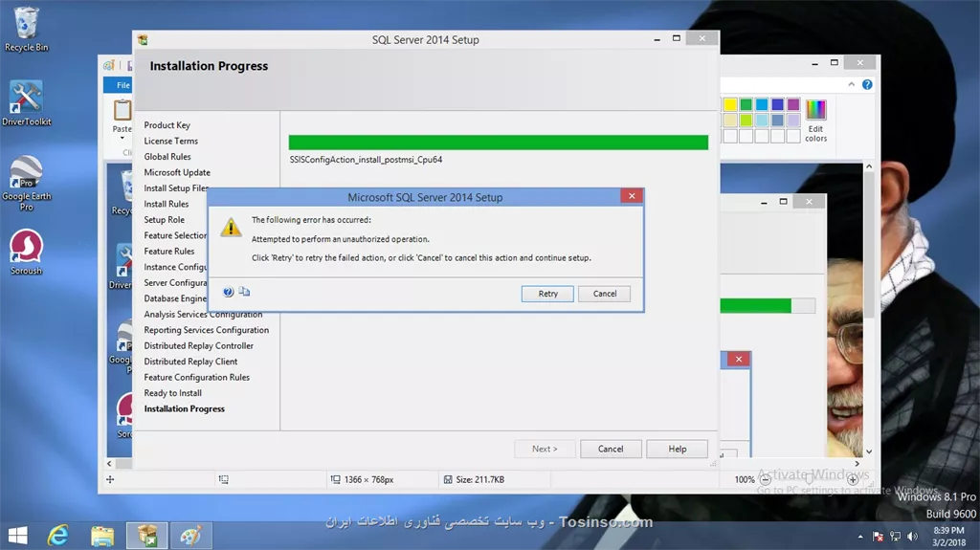The image size is (980, 550).
Task: Open the Windows Start button
Action: 17,536
